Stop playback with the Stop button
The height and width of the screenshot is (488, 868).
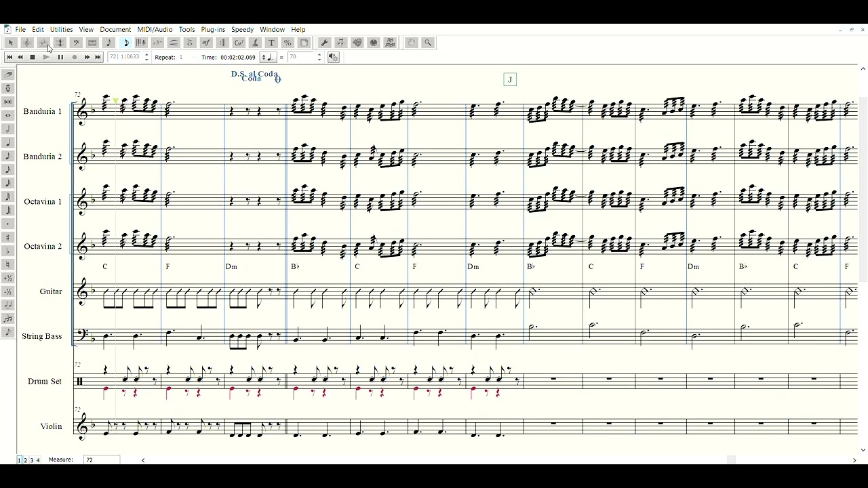[x=32, y=58]
